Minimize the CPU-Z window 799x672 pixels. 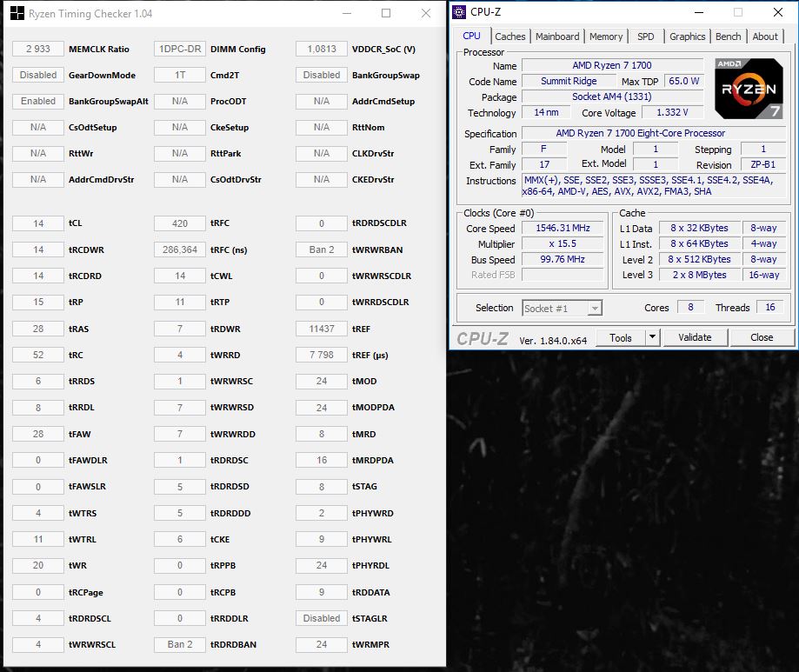pyautogui.click(x=699, y=12)
